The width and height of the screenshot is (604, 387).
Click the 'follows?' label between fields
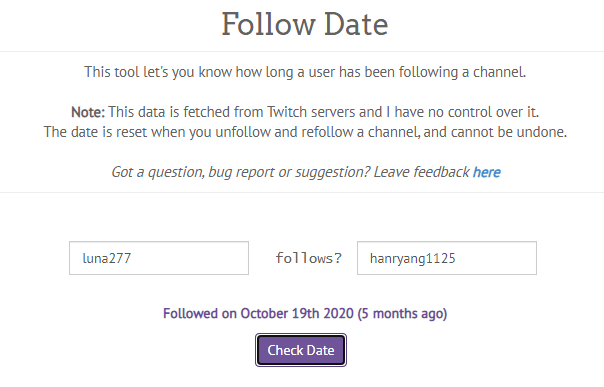pos(309,258)
